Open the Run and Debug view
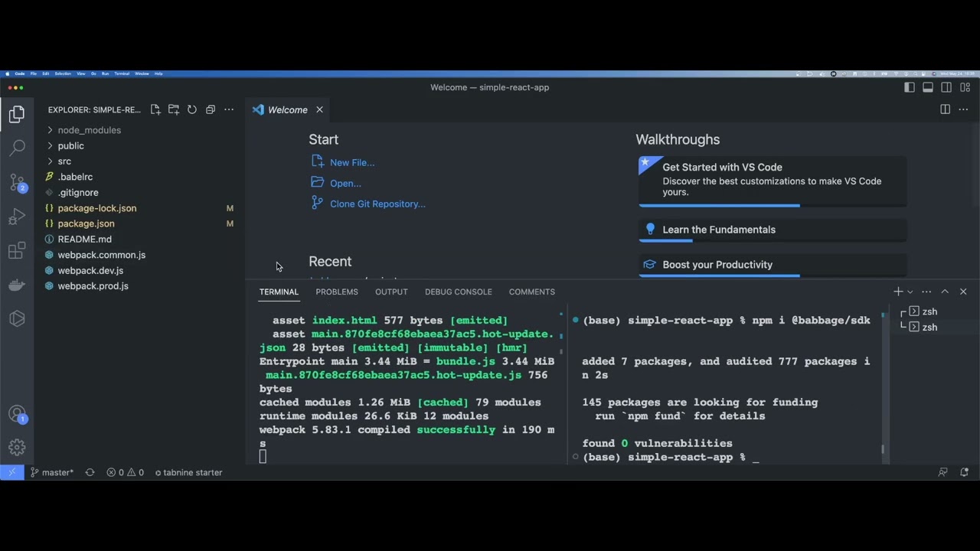Image resolution: width=980 pixels, height=551 pixels. [x=17, y=217]
